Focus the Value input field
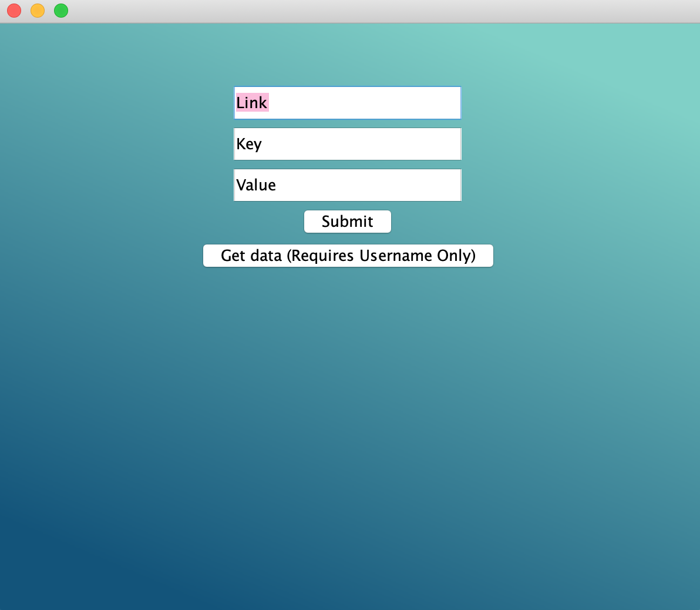The image size is (700, 610). (347, 185)
